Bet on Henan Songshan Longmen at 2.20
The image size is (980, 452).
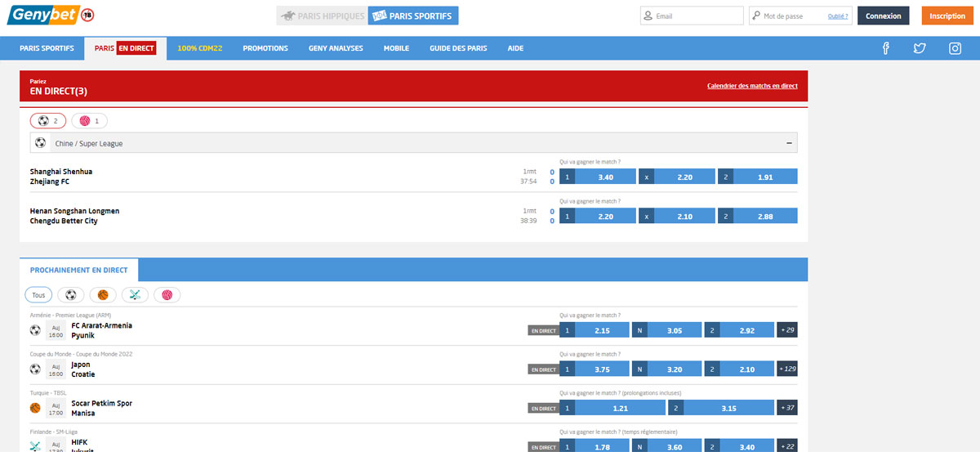[598, 216]
